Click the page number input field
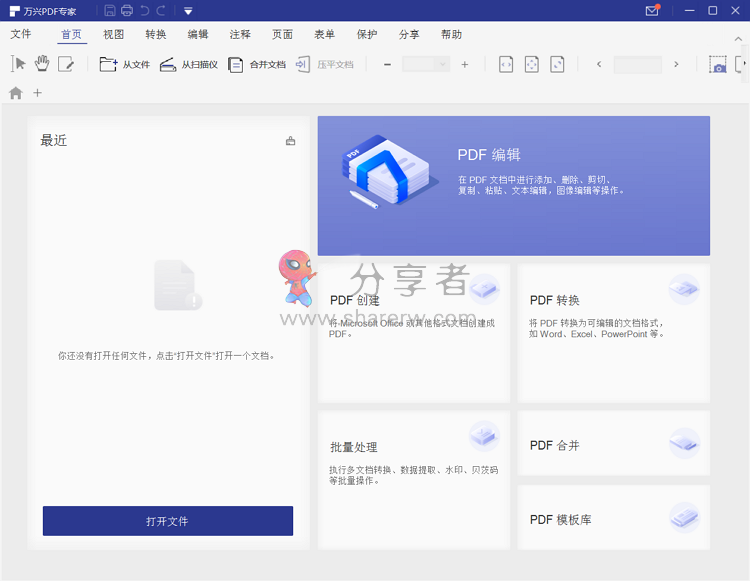 [x=638, y=64]
